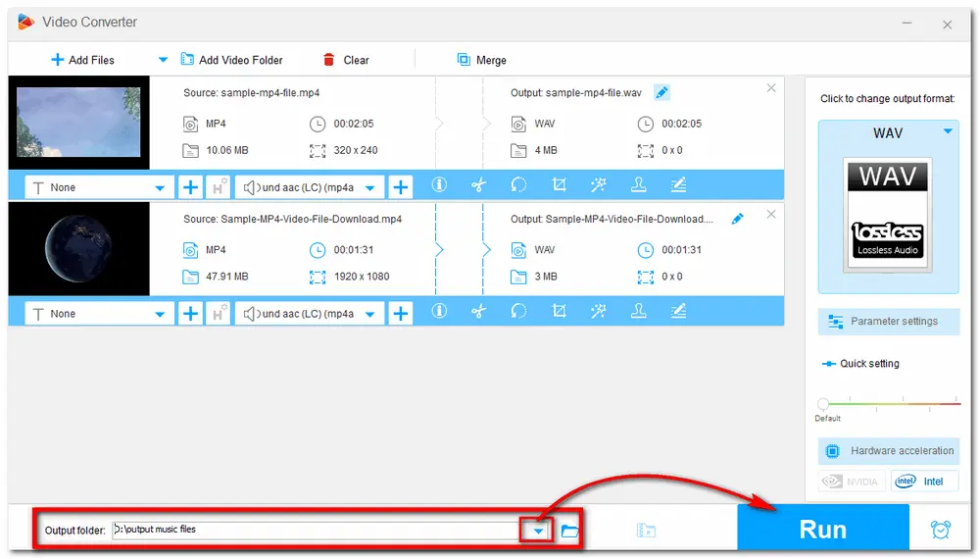Click the alarm clock scheduler icon
Image resolution: width=980 pixels, height=559 pixels.
tap(941, 530)
